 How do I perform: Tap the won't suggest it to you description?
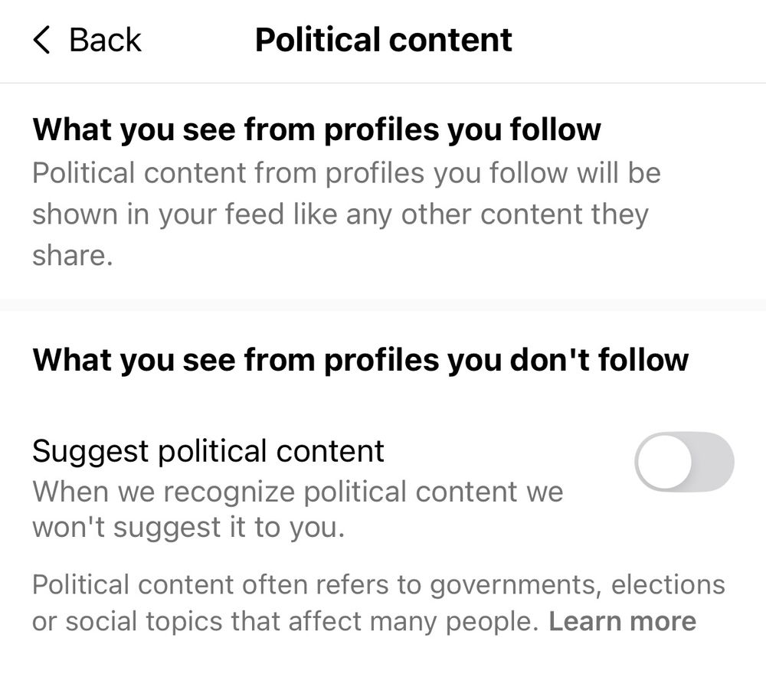coord(188,528)
